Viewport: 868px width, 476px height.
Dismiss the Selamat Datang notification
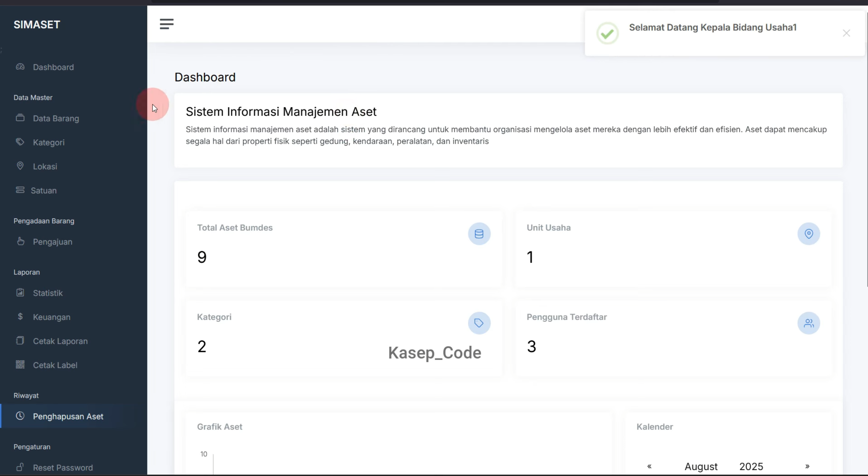coord(846,33)
